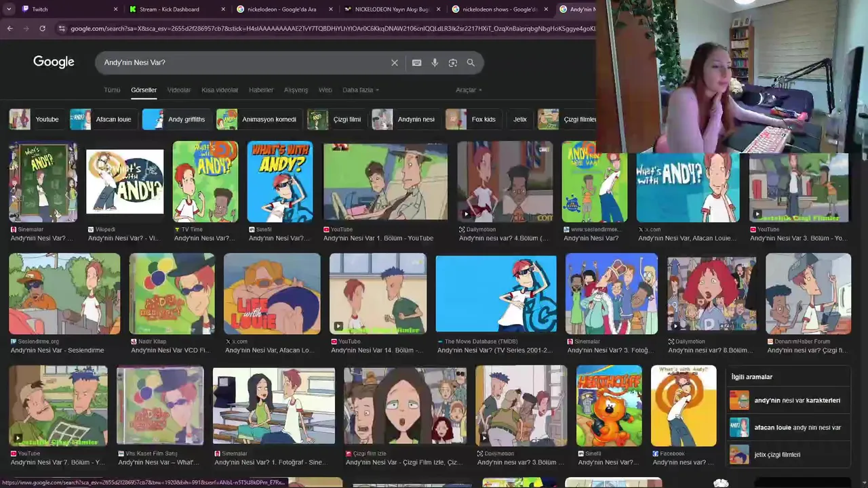This screenshot has width=868, height=488.
Task: Open The Movie Database TMDB image
Action: 496,293
